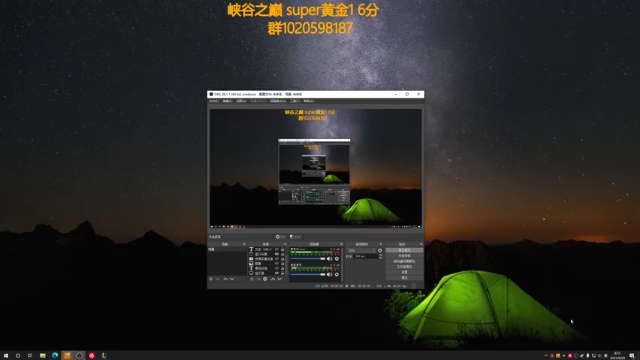Viewport: 640px width, 360px height.
Task: Click the settings button in Controls panel
Action: 404,272
